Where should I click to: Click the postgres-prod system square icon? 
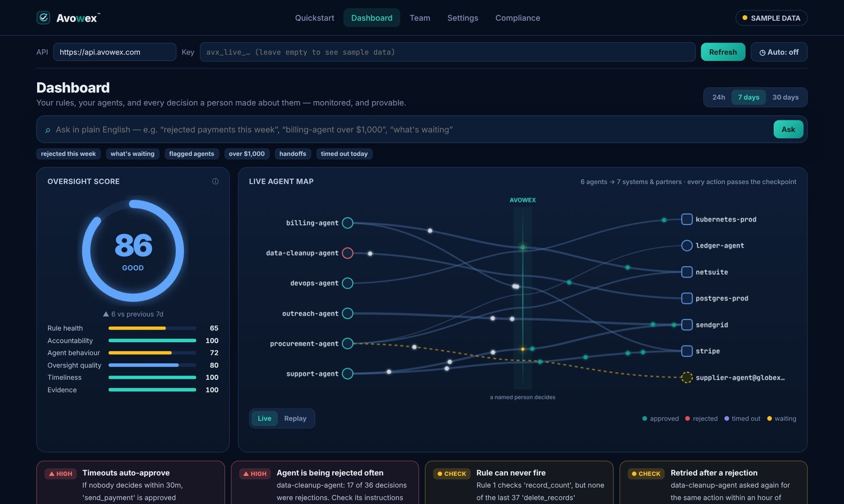pyautogui.click(x=686, y=298)
